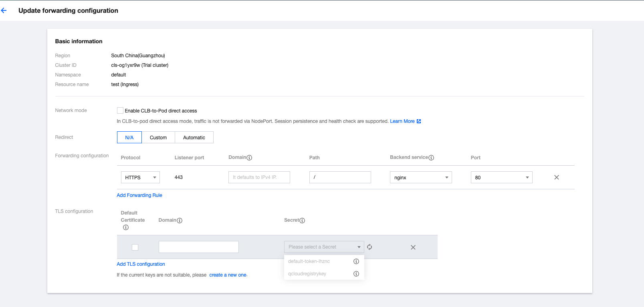Screen dimensions: 644x307
Task: Click the Learn More link
Action: click(x=402, y=121)
